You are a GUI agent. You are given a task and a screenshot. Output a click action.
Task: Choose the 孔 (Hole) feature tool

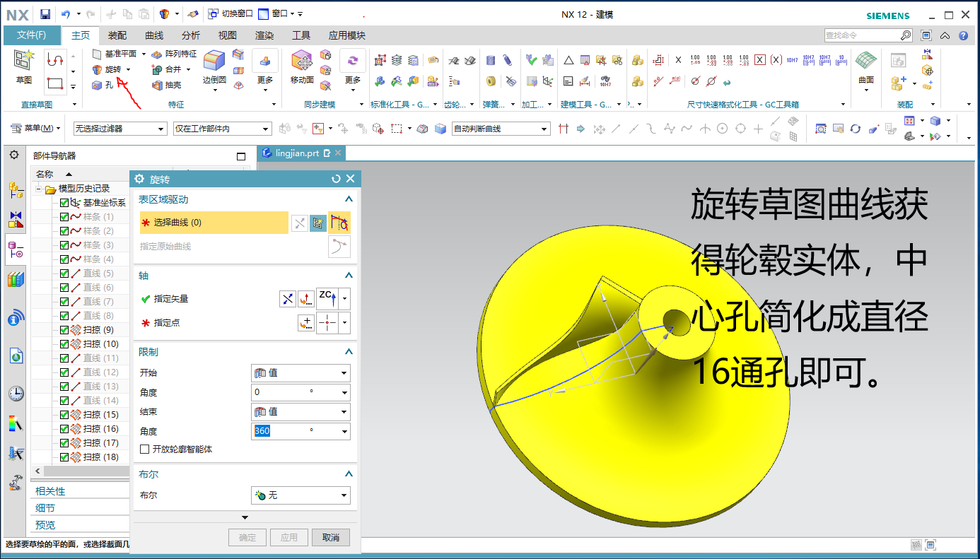pos(103,85)
